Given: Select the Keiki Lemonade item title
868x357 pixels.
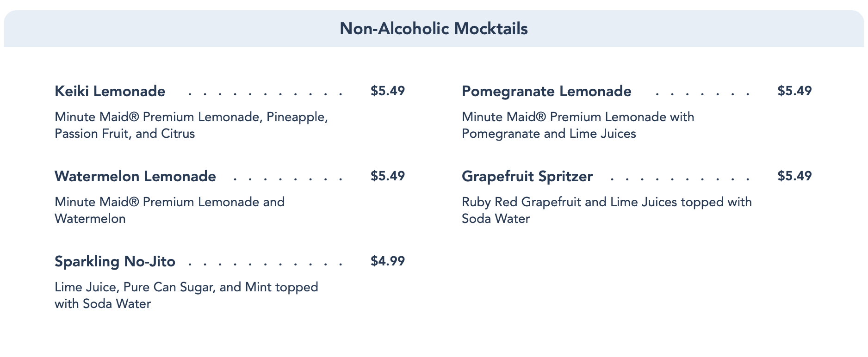Looking at the screenshot, I should coord(110,91).
